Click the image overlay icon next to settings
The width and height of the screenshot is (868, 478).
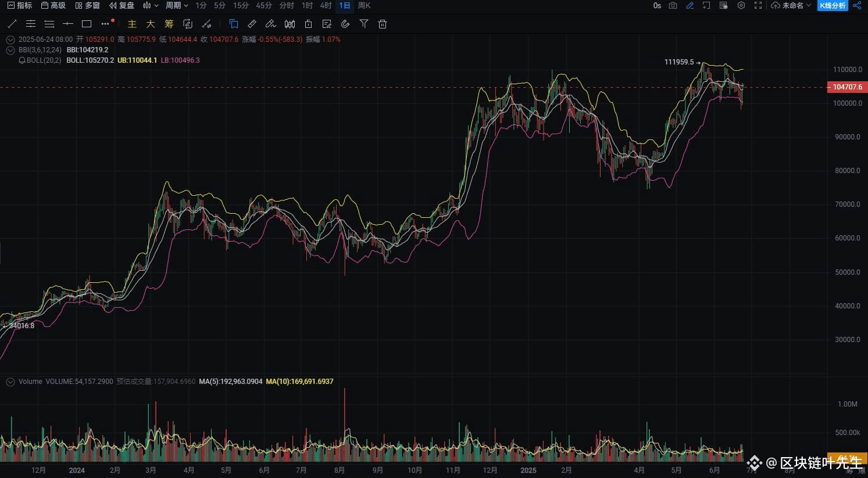tap(724, 5)
